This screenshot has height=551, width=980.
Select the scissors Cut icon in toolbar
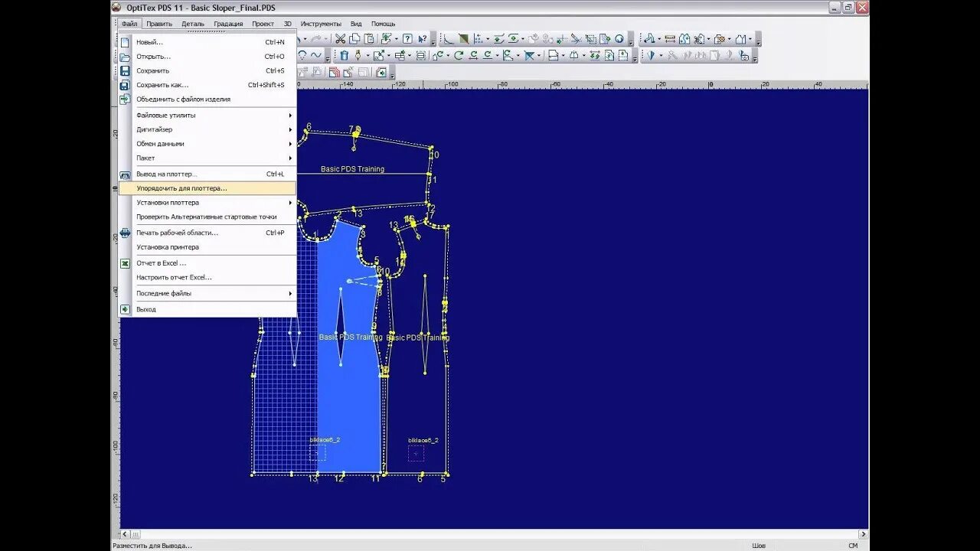click(x=340, y=39)
